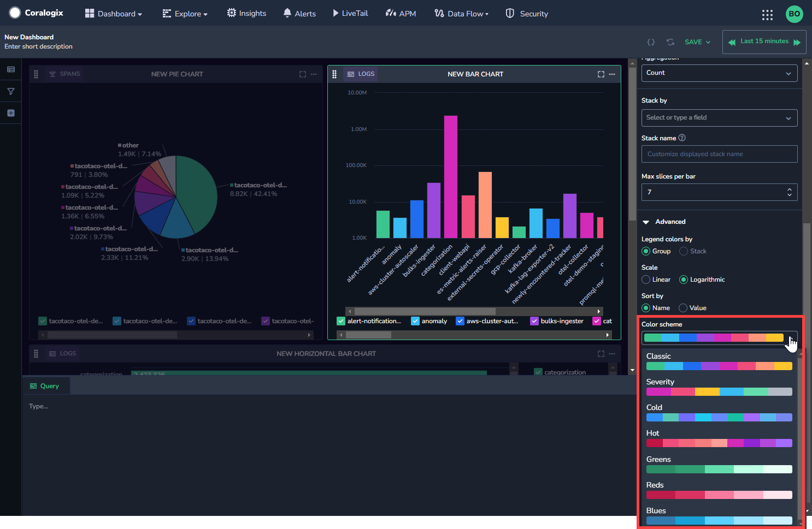Edit the short description text

click(x=38, y=46)
